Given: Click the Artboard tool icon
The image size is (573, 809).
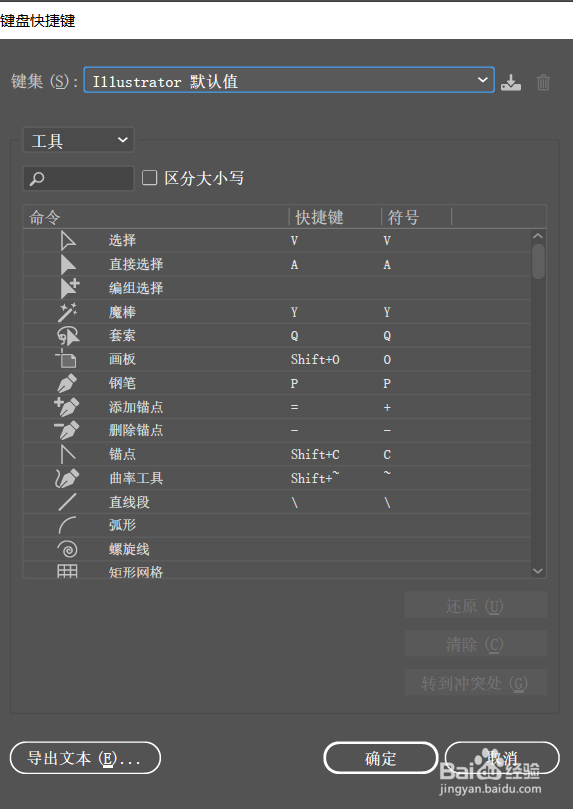Looking at the screenshot, I should 66,359.
